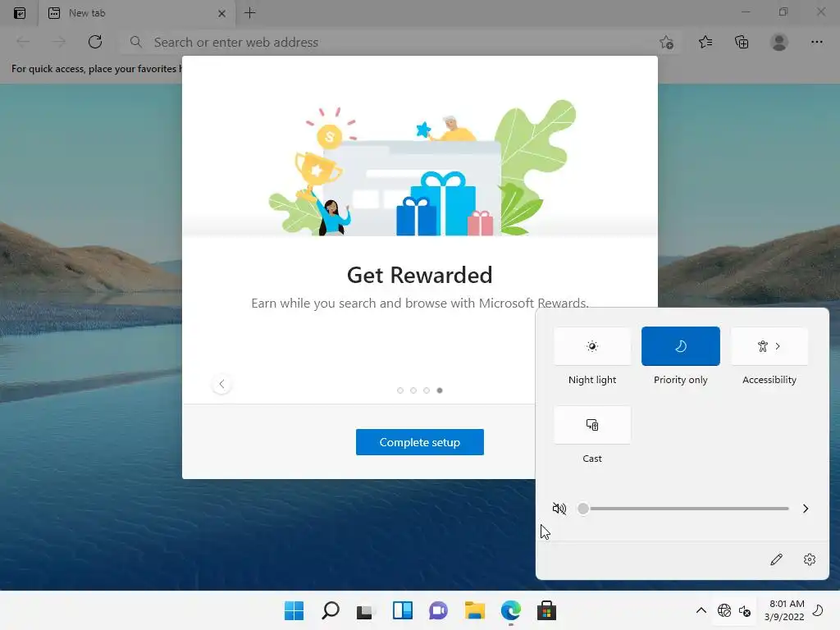
Task: Open sound output chevron beside volume
Action: tap(806, 509)
